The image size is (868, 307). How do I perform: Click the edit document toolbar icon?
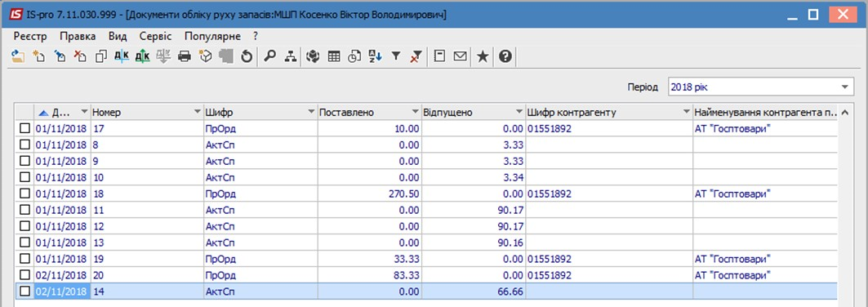click(x=60, y=56)
